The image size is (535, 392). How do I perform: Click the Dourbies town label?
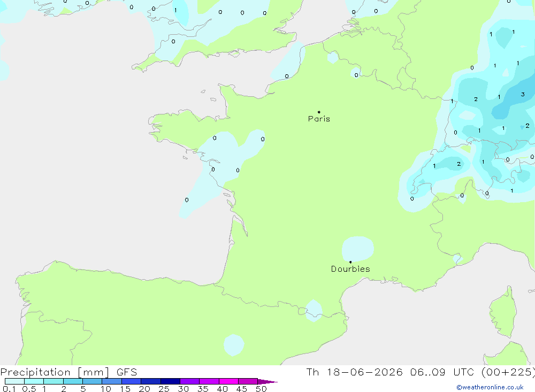[350, 269]
